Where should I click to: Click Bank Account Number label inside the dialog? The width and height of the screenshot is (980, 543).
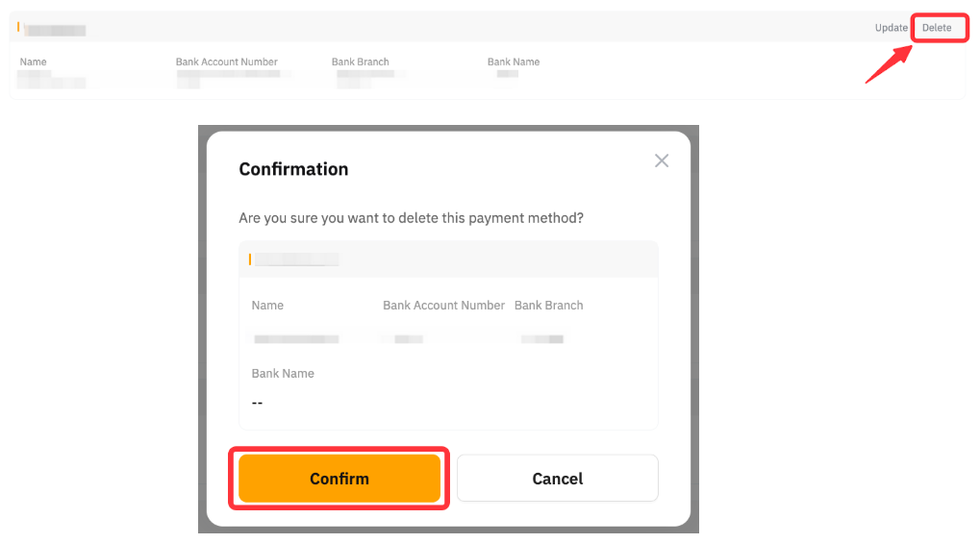443,306
